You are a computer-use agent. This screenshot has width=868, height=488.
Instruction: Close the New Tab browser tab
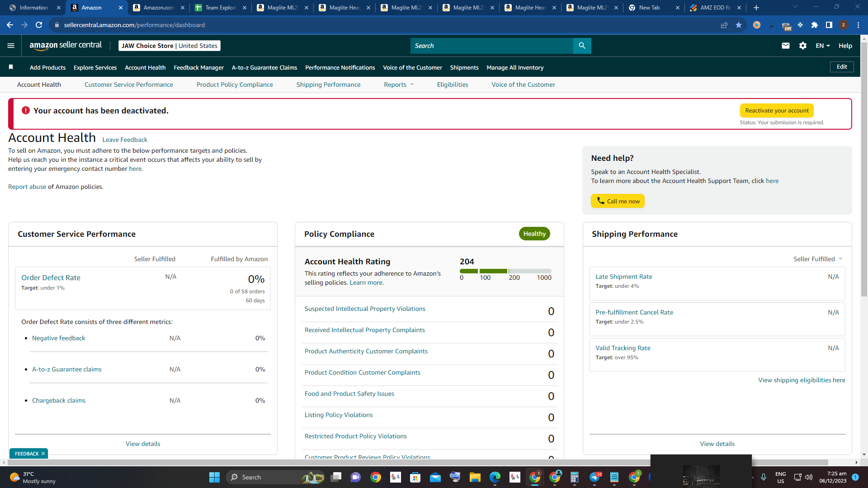coord(677,8)
